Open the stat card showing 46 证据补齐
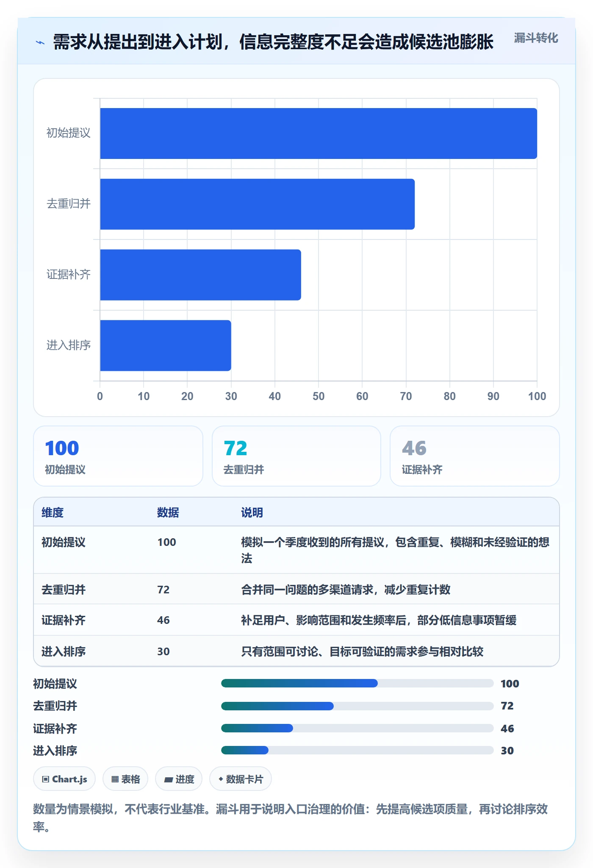The image size is (593, 868). pos(475,456)
